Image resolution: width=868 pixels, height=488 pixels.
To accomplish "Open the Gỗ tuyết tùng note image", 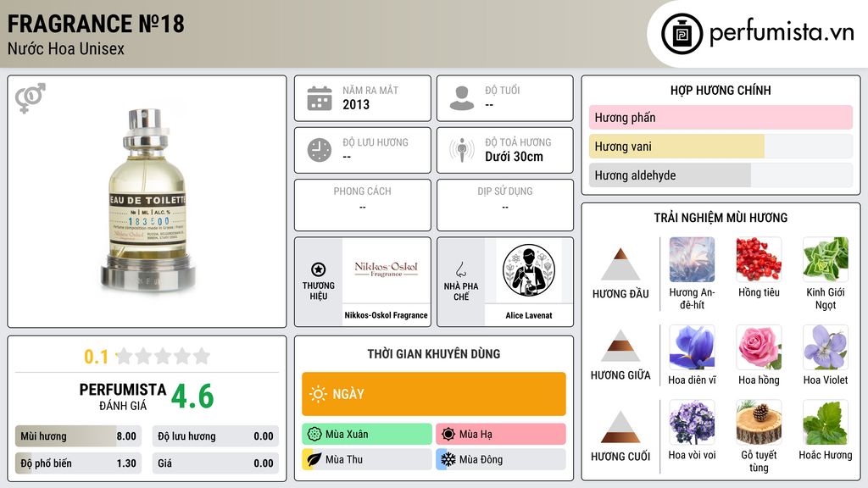I will point(759,422).
